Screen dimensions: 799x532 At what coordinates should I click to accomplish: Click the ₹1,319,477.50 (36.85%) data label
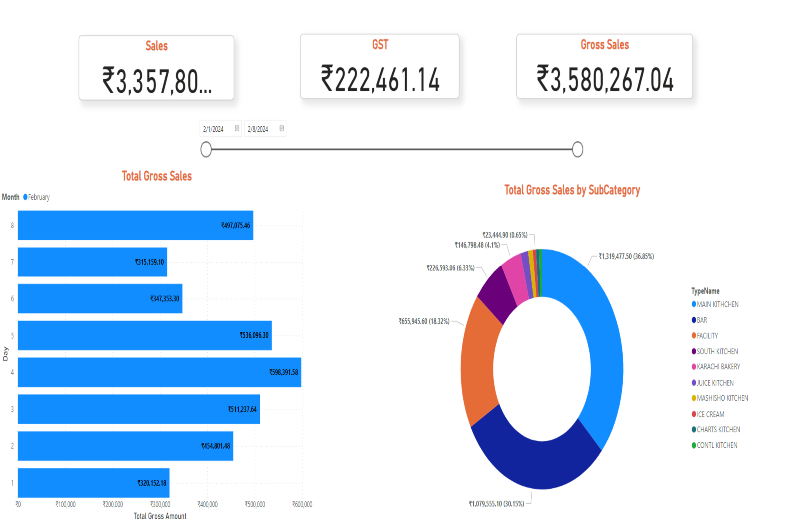pos(626,256)
